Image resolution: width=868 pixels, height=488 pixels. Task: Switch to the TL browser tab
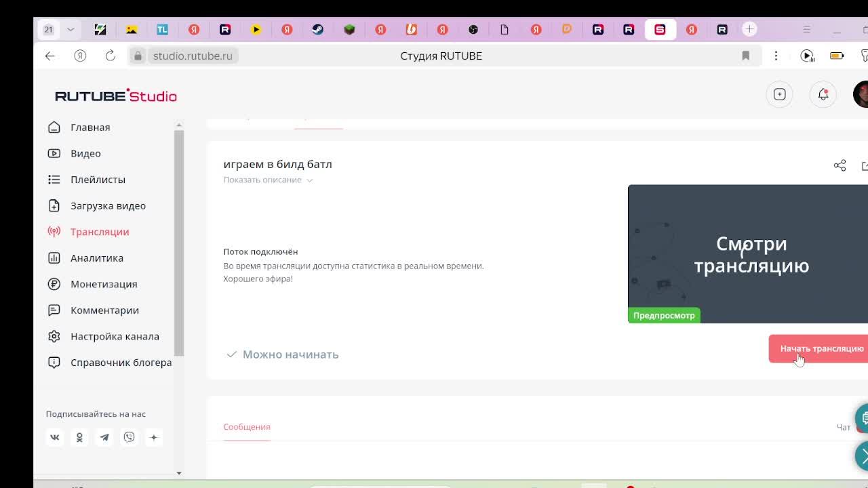tap(162, 29)
